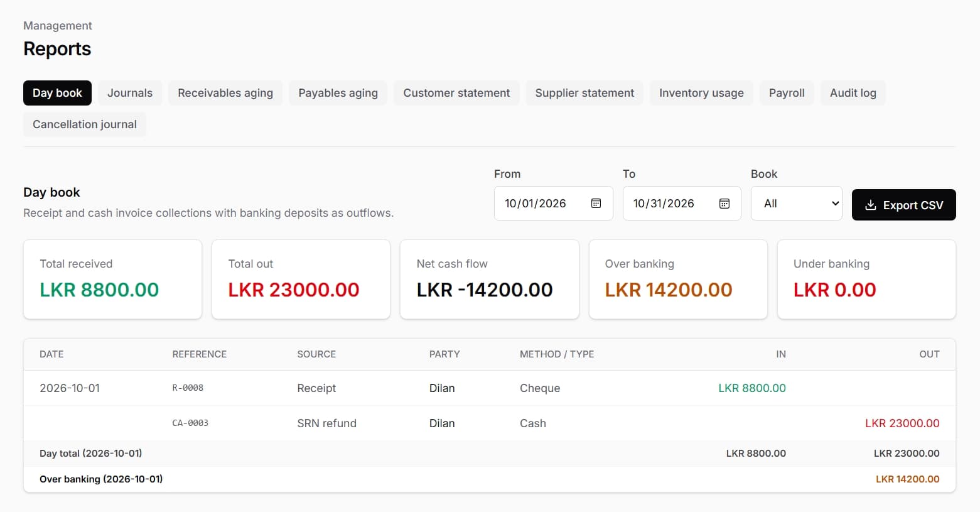Click the Over banking (2026-10-01) row label
Image resolution: width=980 pixels, height=512 pixels.
point(101,479)
